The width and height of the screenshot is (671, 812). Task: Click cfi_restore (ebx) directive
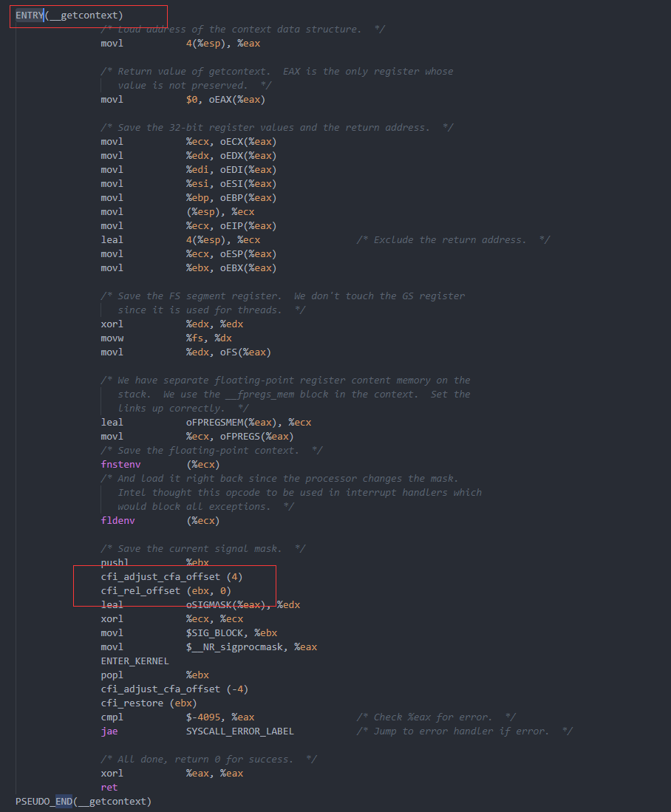(x=149, y=703)
